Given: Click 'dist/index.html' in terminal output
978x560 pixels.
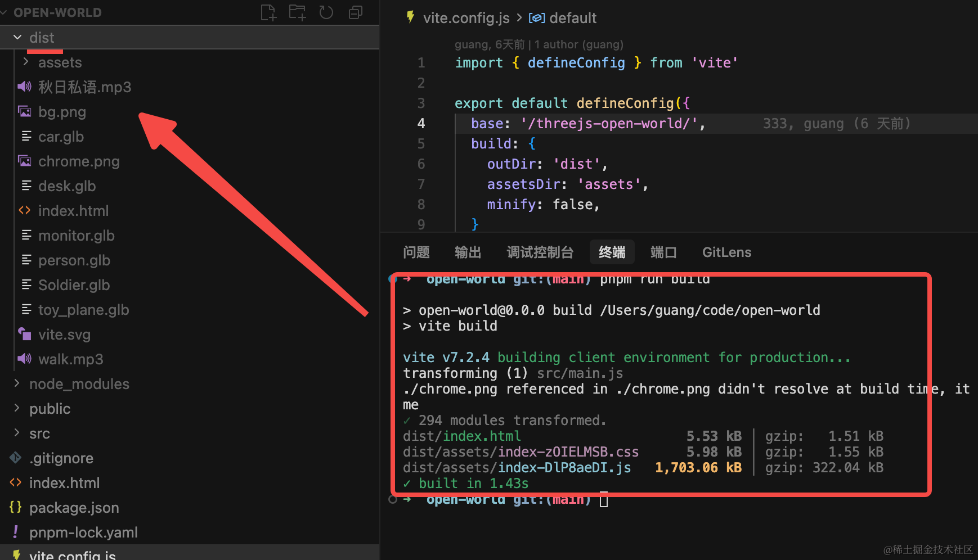Looking at the screenshot, I should (462, 436).
